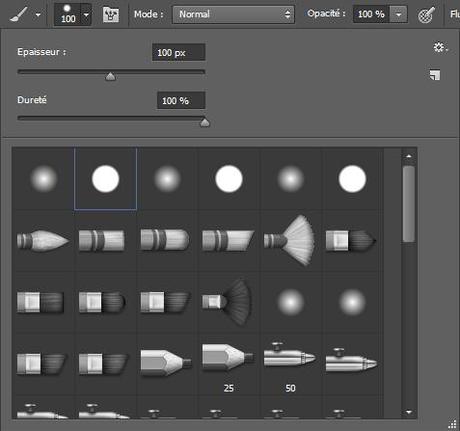This screenshot has width=460, height=431.
Task: Choose the light round fan bristle brush
Action: pos(289,240)
